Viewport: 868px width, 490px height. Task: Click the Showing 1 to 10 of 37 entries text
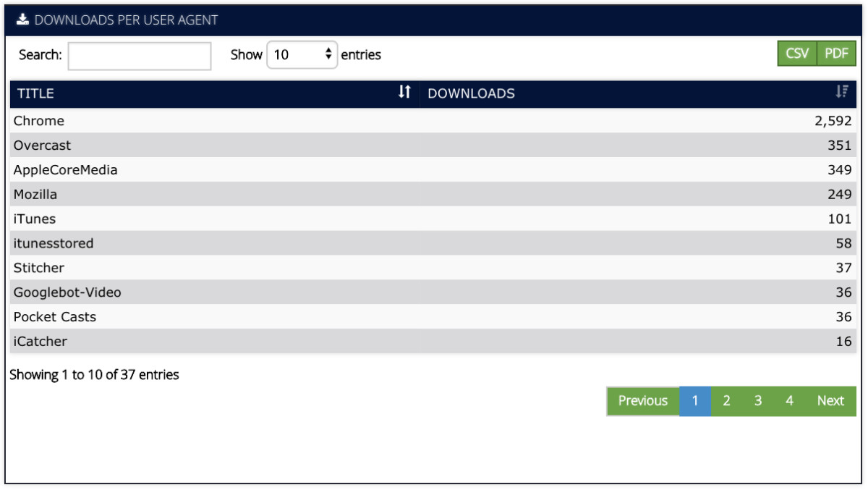point(94,375)
